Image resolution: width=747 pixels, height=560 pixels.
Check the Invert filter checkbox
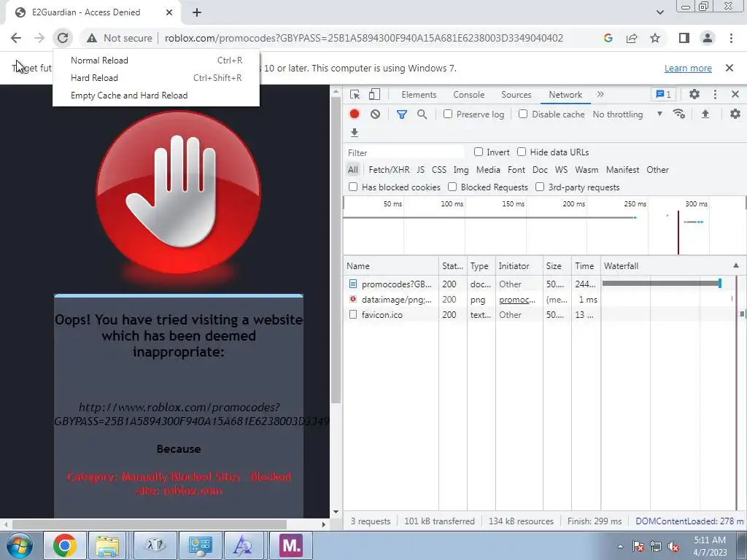coord(479,152)
